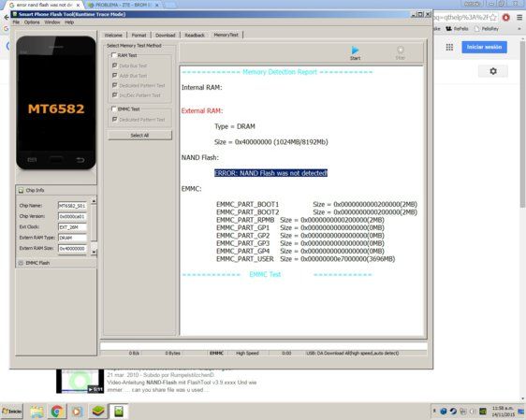Open the PelisRey bookmark
This screenshot has height=420, width=526.
[x=486, y=29]
